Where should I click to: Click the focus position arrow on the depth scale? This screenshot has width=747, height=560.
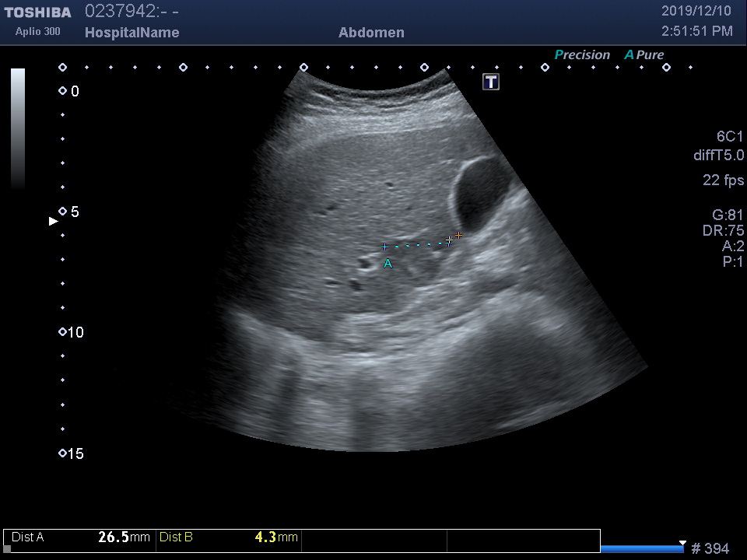53,222
